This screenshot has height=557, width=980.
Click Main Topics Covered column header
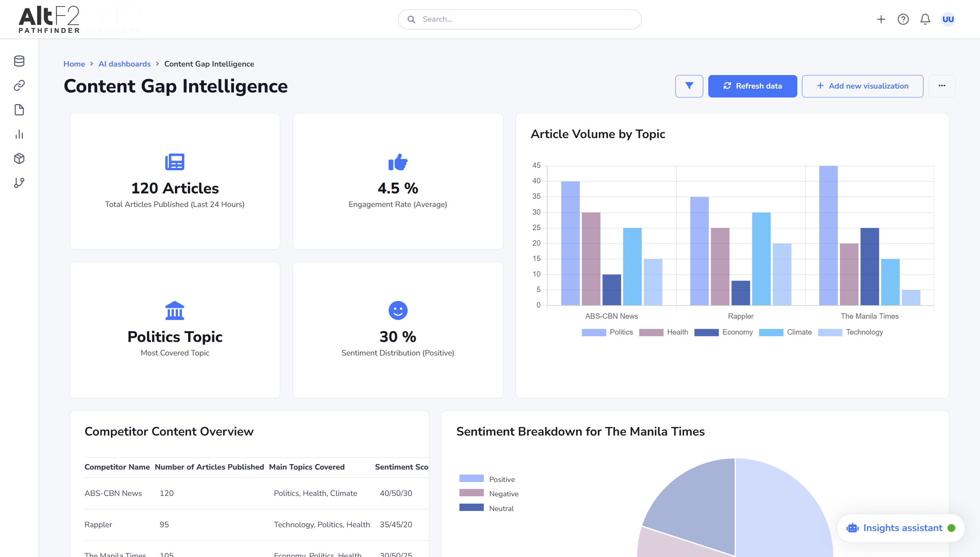tap(307, 467)
